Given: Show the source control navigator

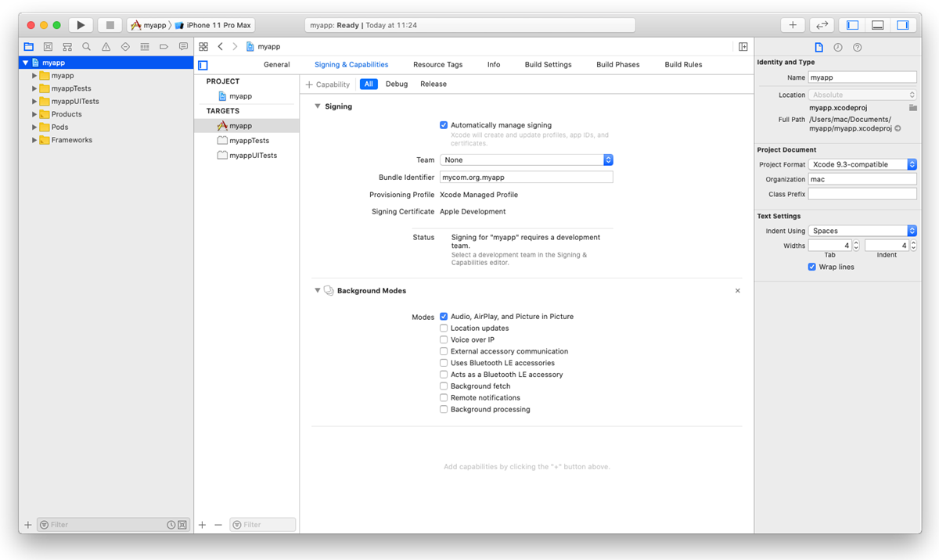Looking at the screenshot, I should click(48, 47).
